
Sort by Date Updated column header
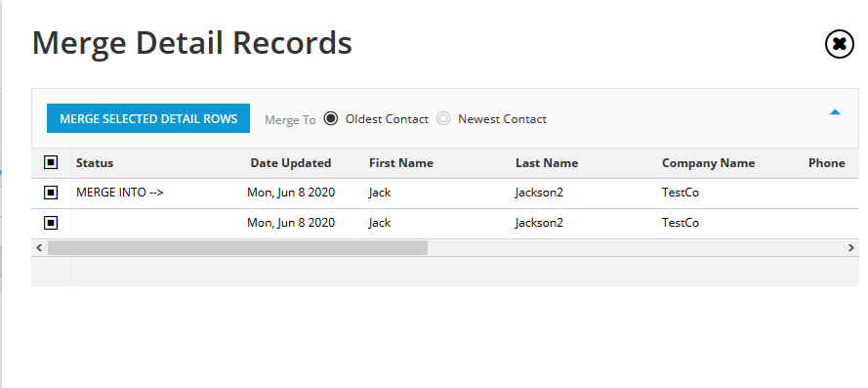[291, 163]
